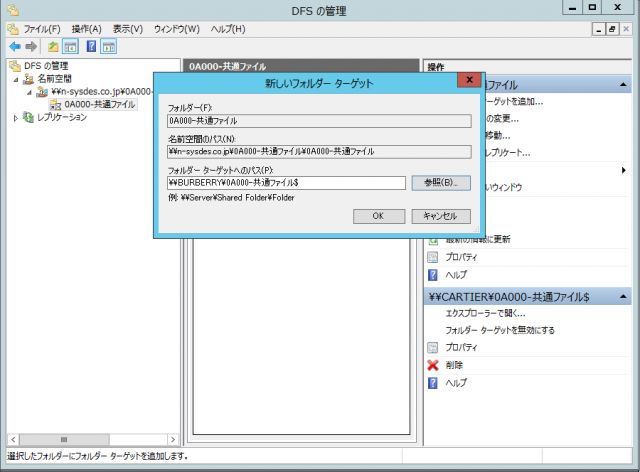Expand the レプリケーション tree node
Image resolution: width=640 pixels, height=472 pixels.
[15, 117]
